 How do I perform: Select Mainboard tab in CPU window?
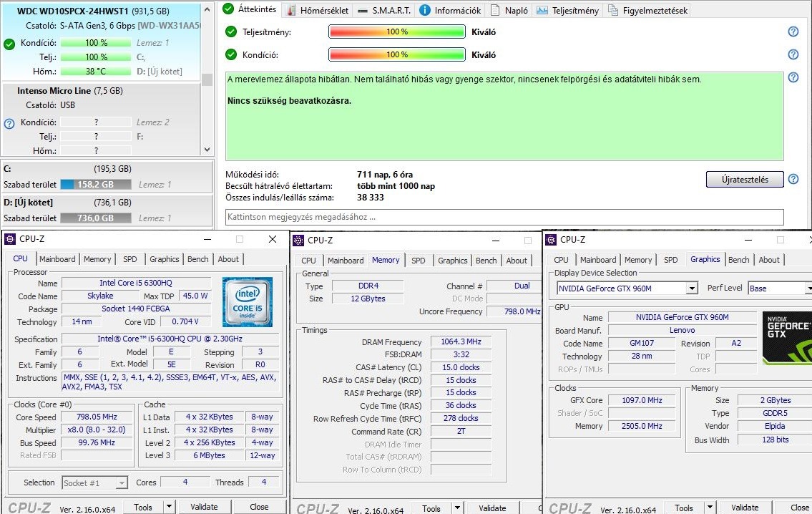point(57,259)
